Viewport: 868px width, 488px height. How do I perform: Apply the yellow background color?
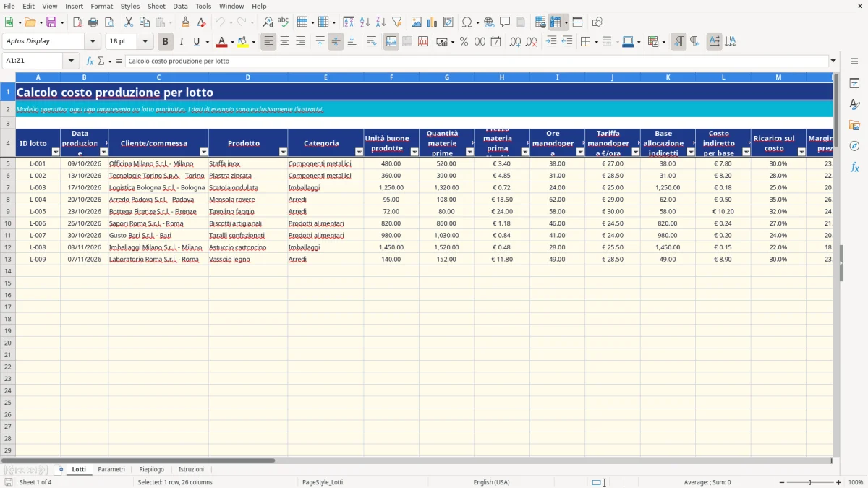(242, 42)
